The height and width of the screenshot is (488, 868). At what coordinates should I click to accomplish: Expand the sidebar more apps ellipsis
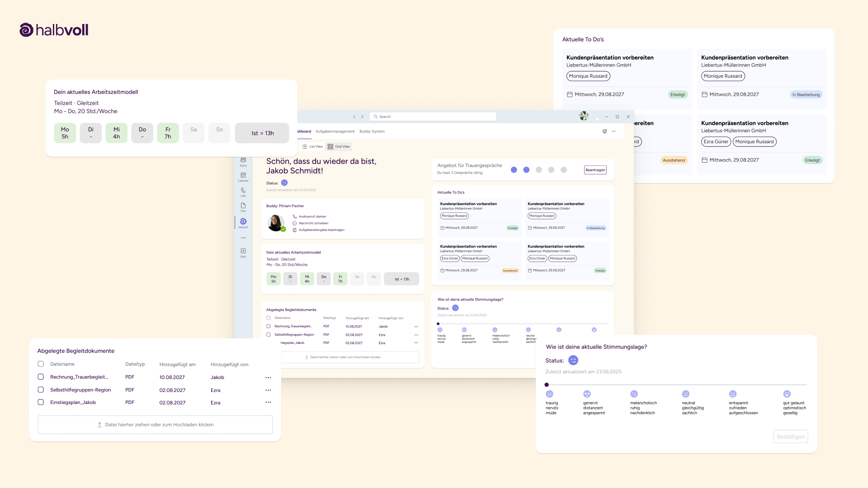(x=243, y=238)
